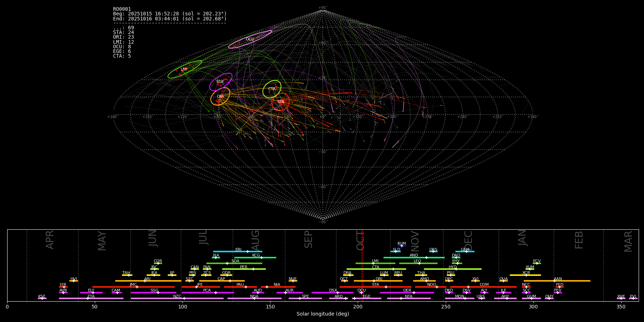The width and height of the screenshot is (644, 322).
Task: Click the 'Beg: 20251015 16:52:28' line
Action: coord(170,14)
